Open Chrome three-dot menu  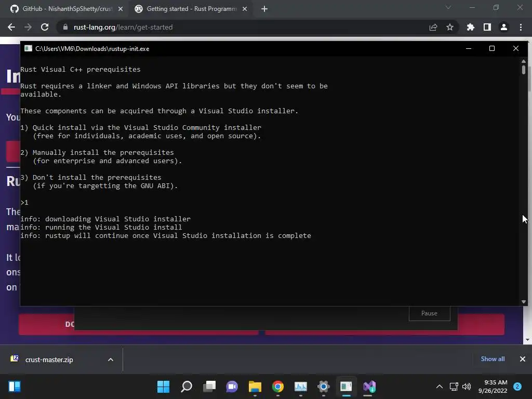(x=521, y=27)
